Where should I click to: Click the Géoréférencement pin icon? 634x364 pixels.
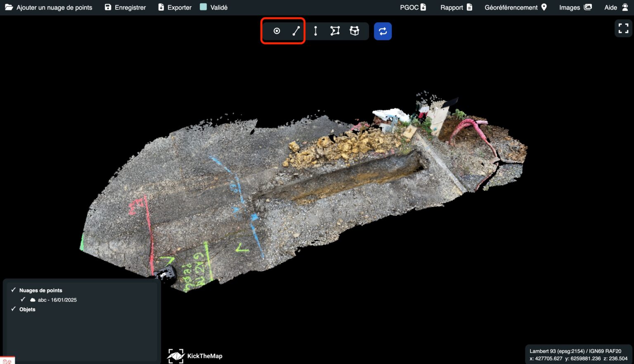click(543, 7)
